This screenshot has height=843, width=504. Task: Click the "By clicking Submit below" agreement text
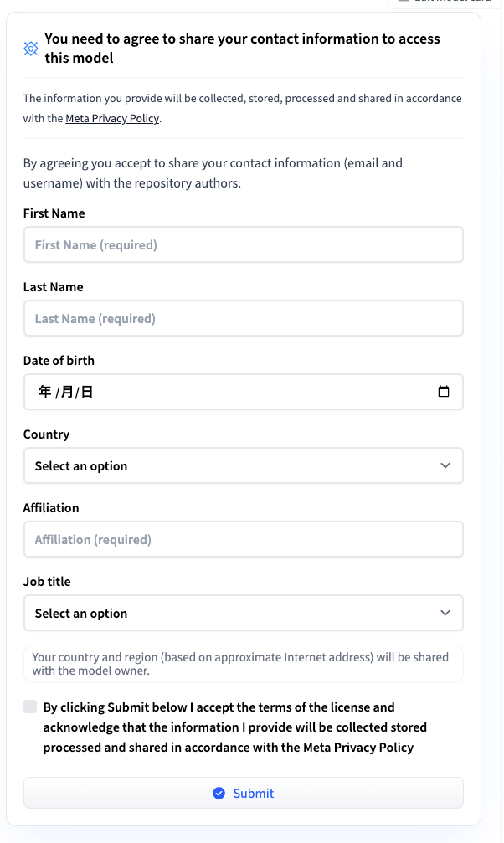coord(234,727)
